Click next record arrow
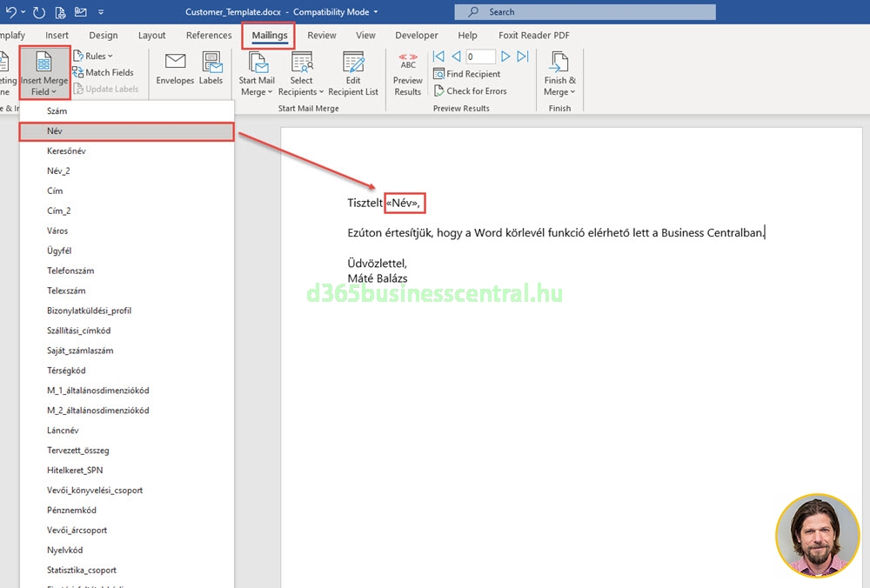The height and width of the screenshot is (588, 870). click(506, 57)
